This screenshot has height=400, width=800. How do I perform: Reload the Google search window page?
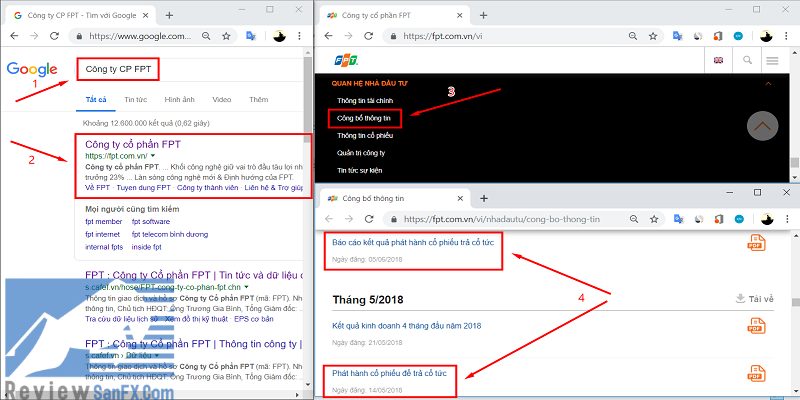click(54, 36)
